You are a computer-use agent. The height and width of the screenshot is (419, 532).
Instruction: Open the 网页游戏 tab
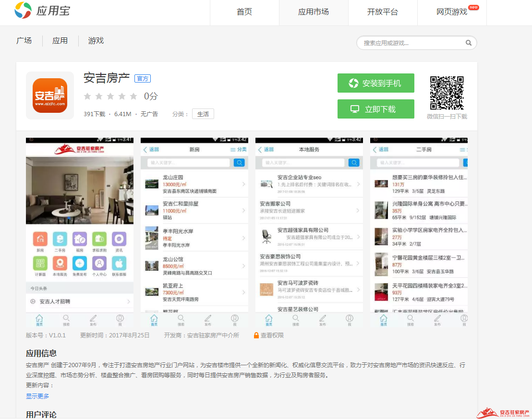452,12
